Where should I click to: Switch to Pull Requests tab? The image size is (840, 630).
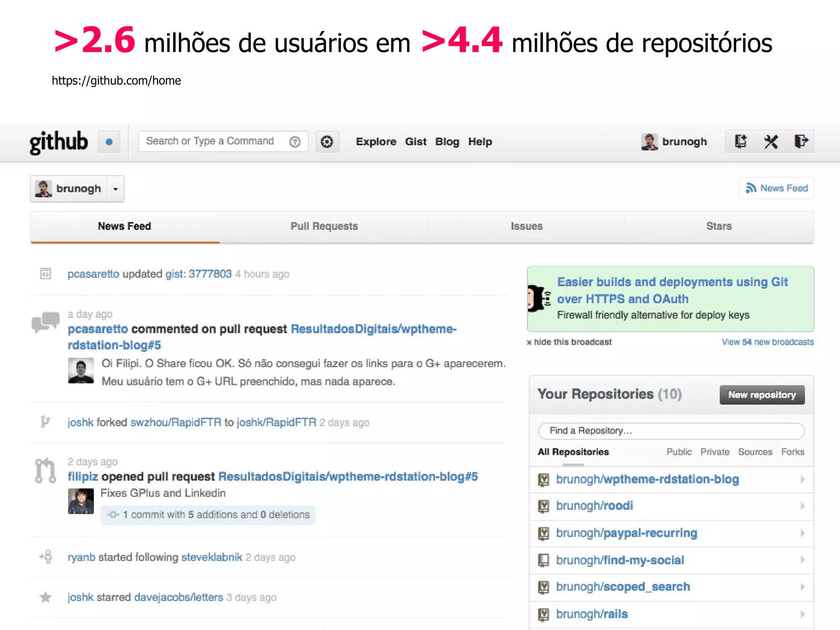(324, 226)
